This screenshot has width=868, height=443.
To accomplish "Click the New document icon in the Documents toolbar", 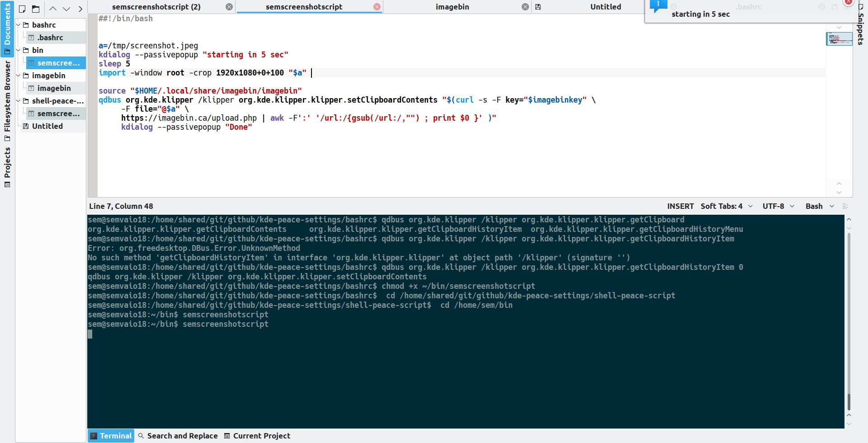I will 22,9.
